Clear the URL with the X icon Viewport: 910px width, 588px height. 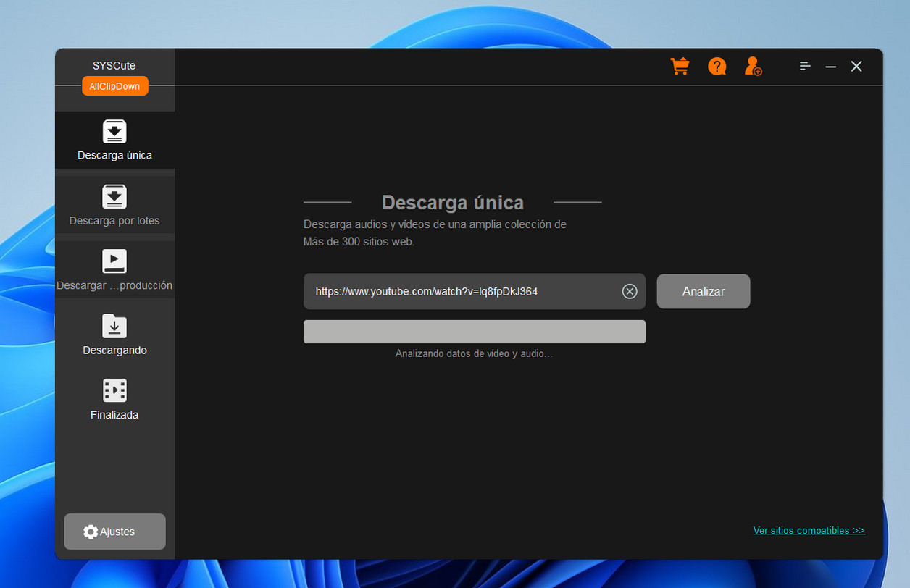tap(630, 291)
